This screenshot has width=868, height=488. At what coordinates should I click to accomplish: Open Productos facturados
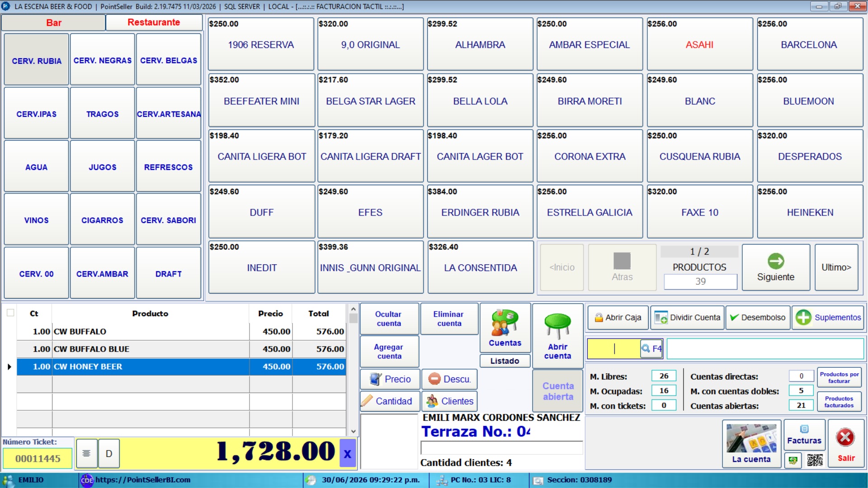pos(839,402)
